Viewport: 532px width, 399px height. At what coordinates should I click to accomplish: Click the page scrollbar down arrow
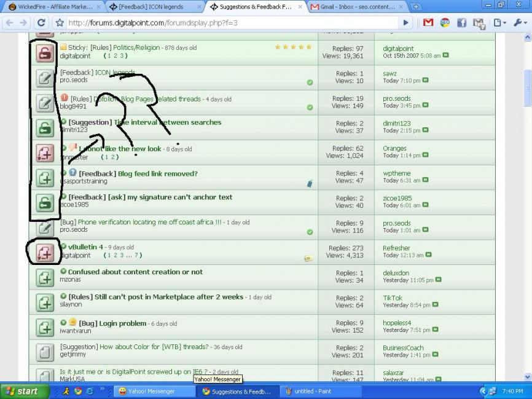(527, 377)
